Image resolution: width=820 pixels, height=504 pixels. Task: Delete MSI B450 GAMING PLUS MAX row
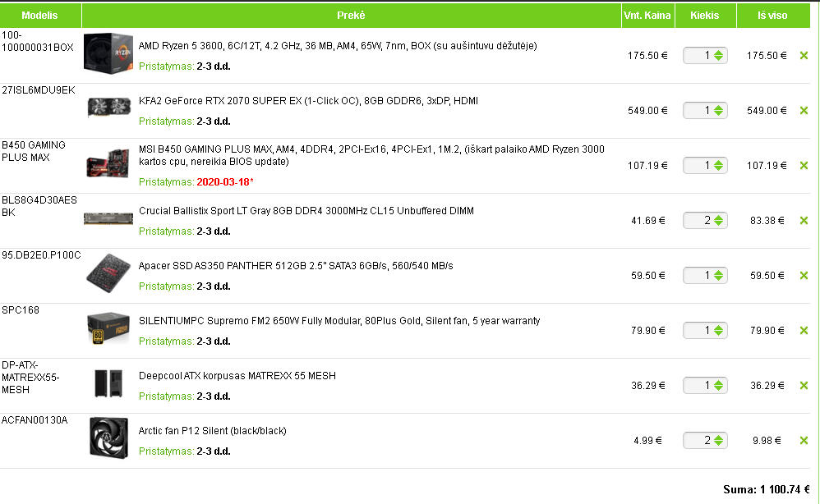point(804,166)
